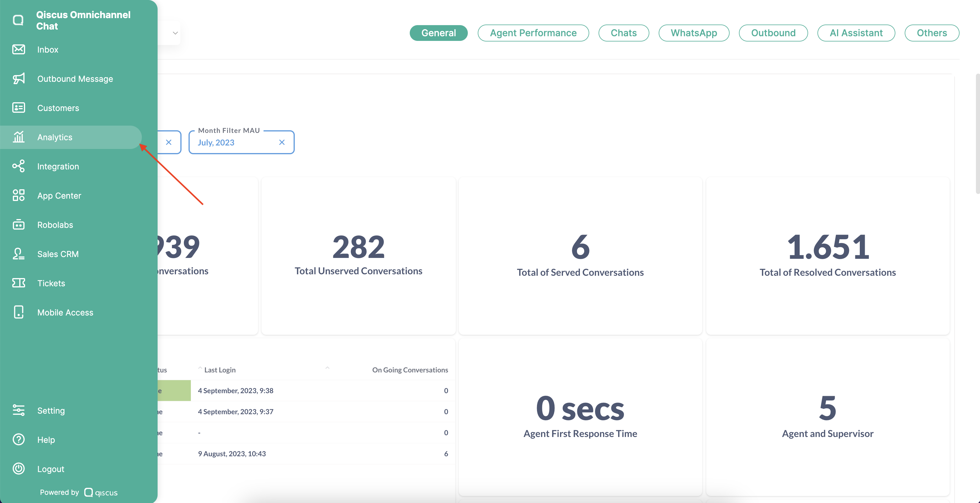980x503 pixels.
Task: Click the Qiscus logo icon in the sidebar
Action: coord(18,20)
